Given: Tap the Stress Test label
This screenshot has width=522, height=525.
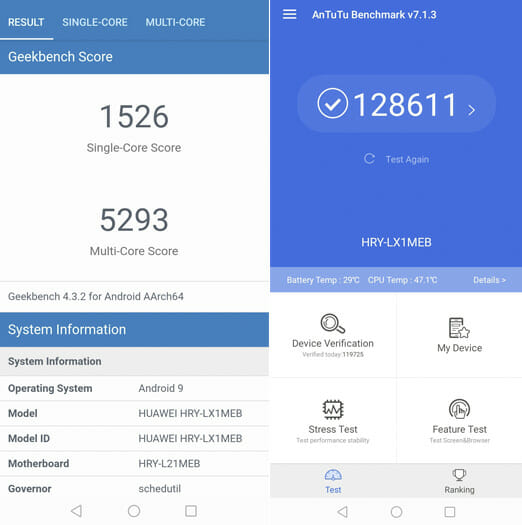Looking at the screenshot, I should [333, 429].
